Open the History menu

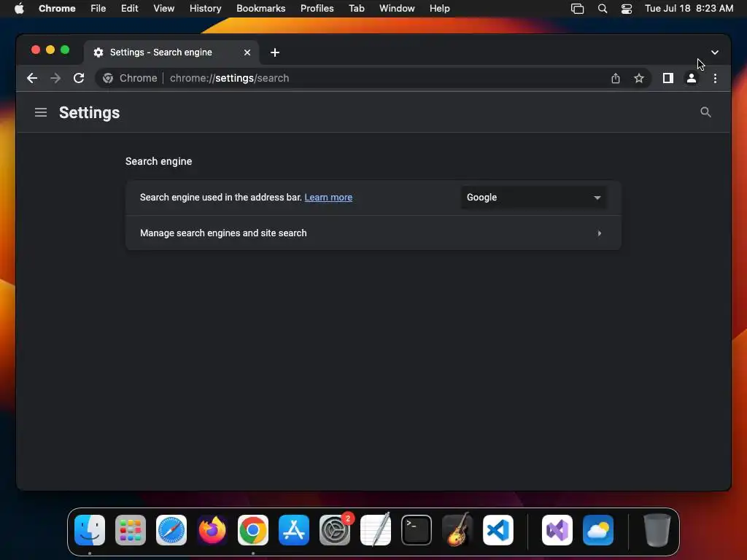pyautogui.click(x=205, y=9)
